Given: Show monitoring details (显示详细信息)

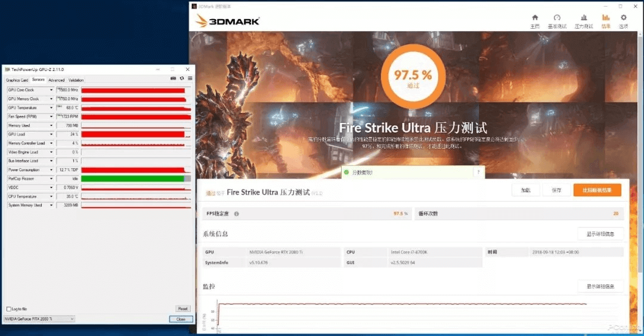Looking at the screenshot, I should [600, 286].
